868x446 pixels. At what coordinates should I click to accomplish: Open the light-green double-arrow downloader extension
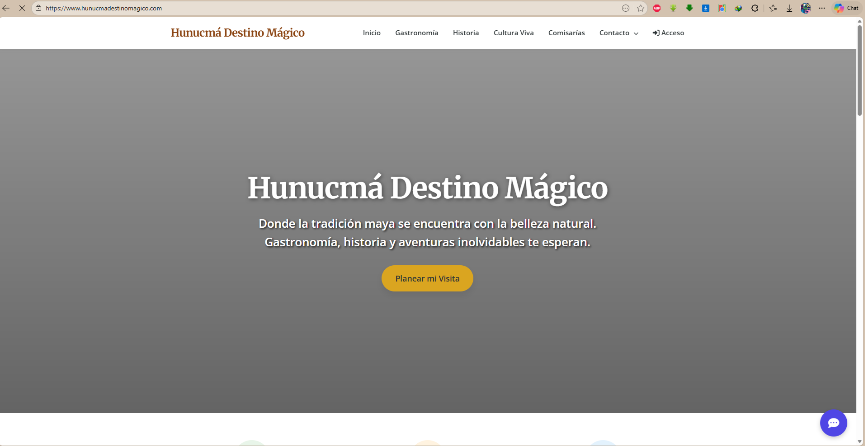click(673, 8)
